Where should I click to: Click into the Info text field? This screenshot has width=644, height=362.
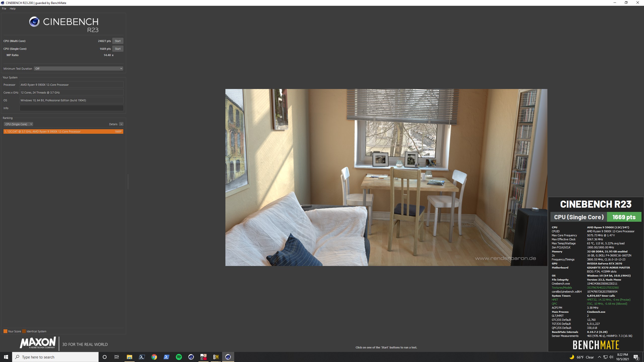[x=71, y=108]
